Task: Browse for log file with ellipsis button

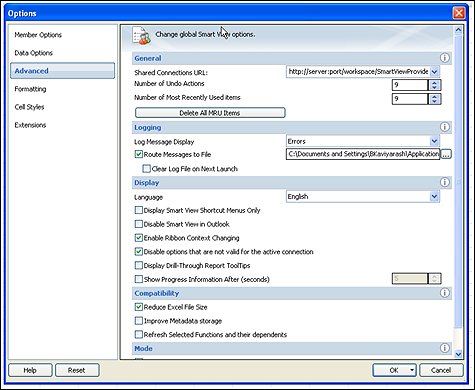Action: (x=446, y=154)
